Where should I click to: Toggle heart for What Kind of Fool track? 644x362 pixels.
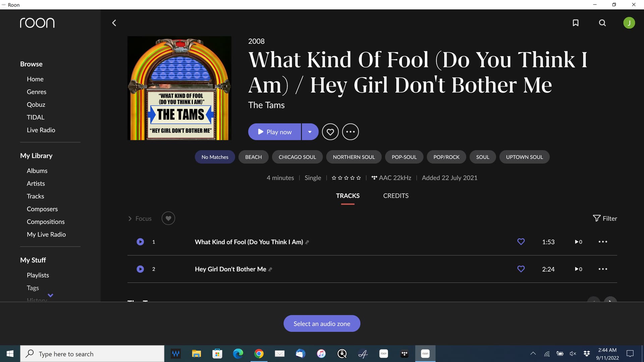(x=521, y=242)
